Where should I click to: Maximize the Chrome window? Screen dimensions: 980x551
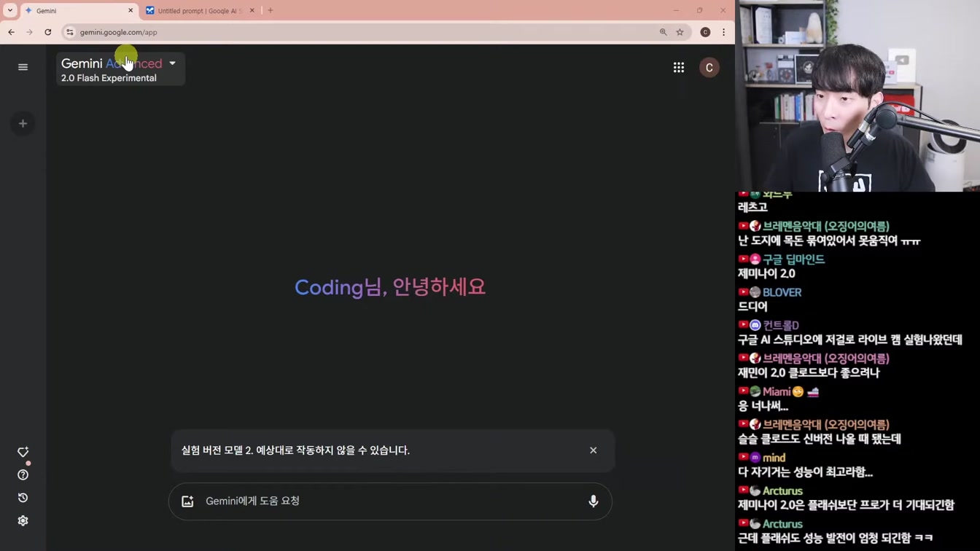pos(699,10)
